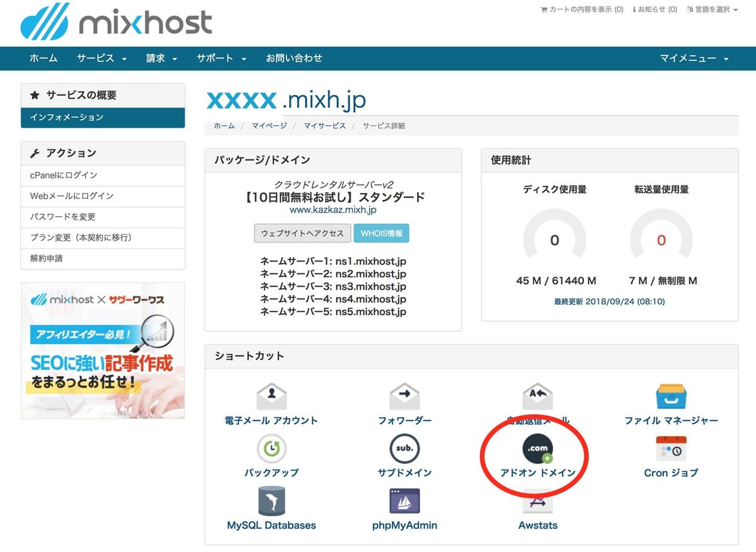Open the バックアップ icon

tap(272, 449)
